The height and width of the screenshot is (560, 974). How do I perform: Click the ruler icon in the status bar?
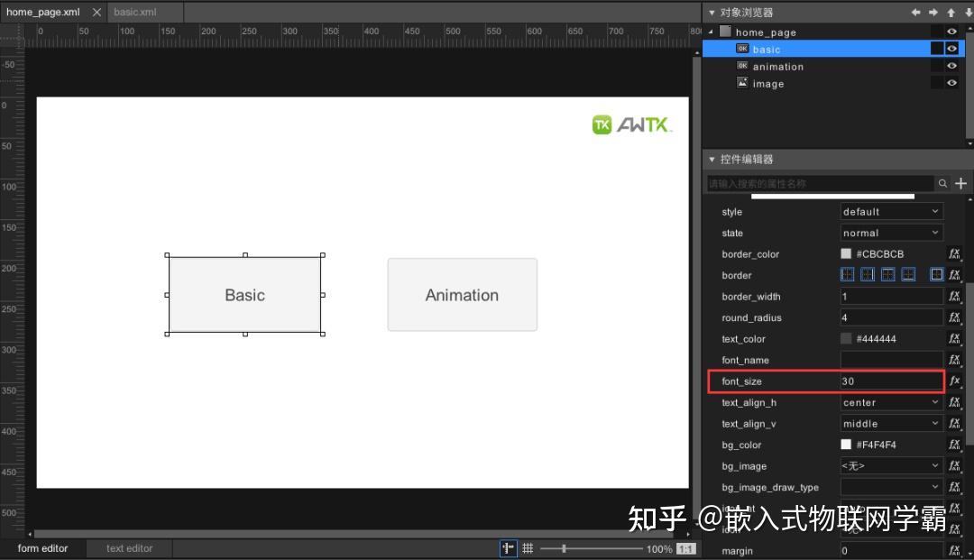click(510, 547)
